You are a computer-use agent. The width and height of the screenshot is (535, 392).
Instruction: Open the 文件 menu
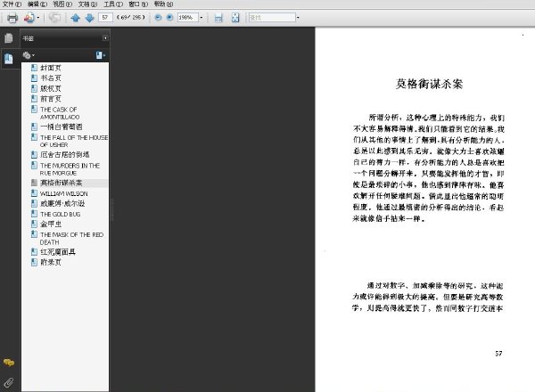point(12,4)
